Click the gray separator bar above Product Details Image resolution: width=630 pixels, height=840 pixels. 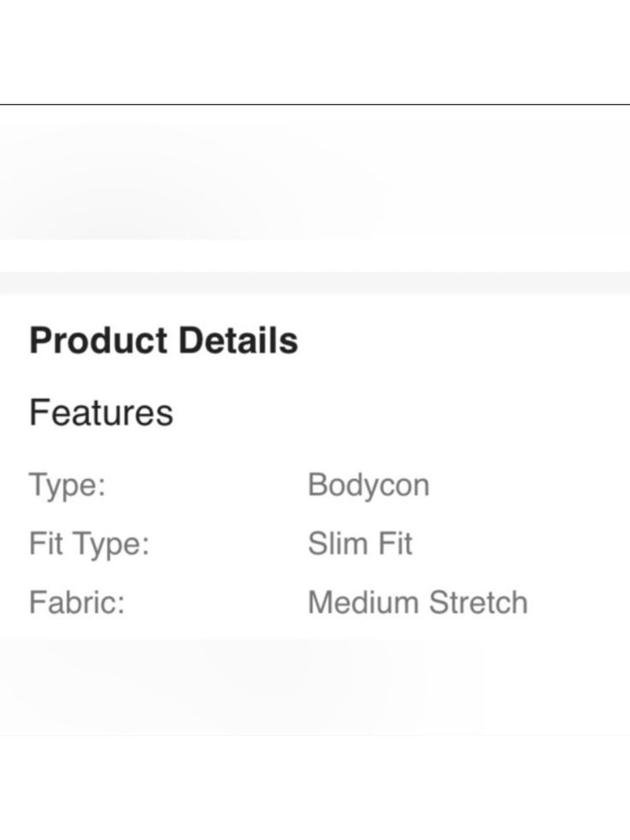315,283
